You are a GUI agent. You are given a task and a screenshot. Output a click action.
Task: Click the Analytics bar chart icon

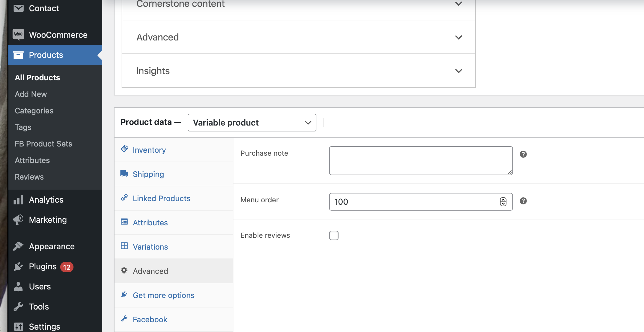click(x=18, y=200)
